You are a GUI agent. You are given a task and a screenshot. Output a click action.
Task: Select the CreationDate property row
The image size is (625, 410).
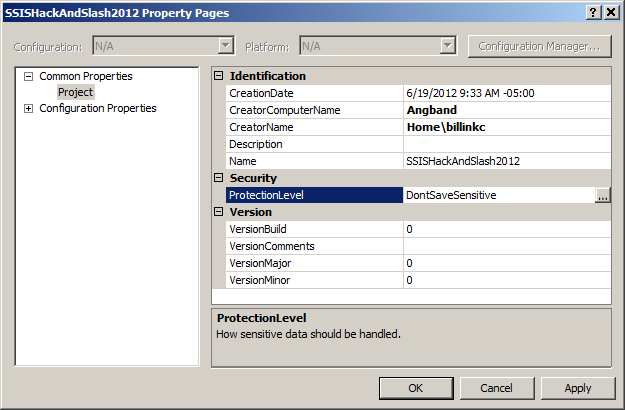[x=418, y=93]
